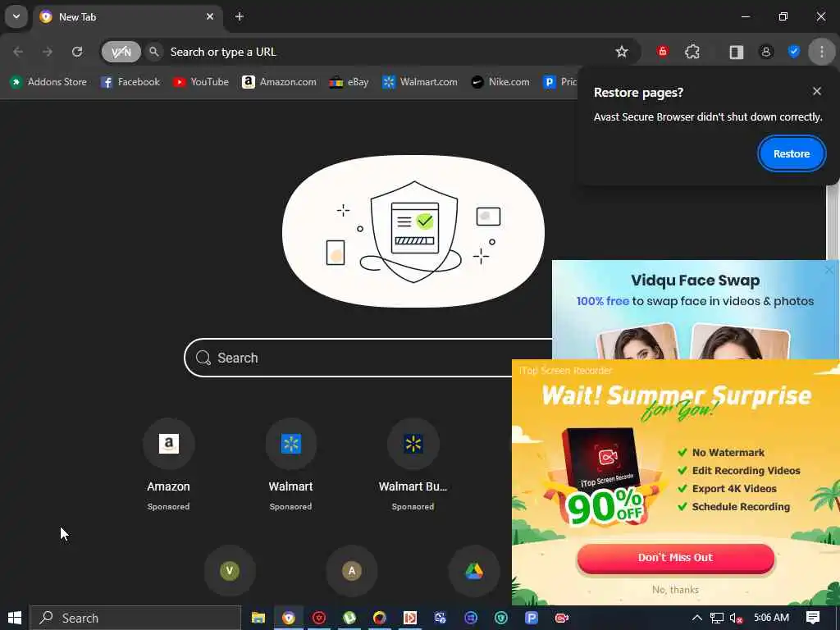The image size is (840, 630).
Task: Dismiss the Restore pages popup
Action: point(816,92)
